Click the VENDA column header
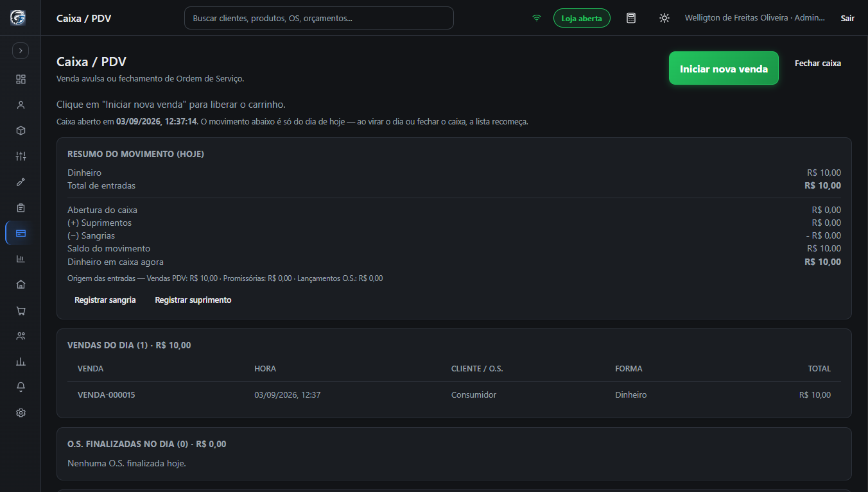 91,368
